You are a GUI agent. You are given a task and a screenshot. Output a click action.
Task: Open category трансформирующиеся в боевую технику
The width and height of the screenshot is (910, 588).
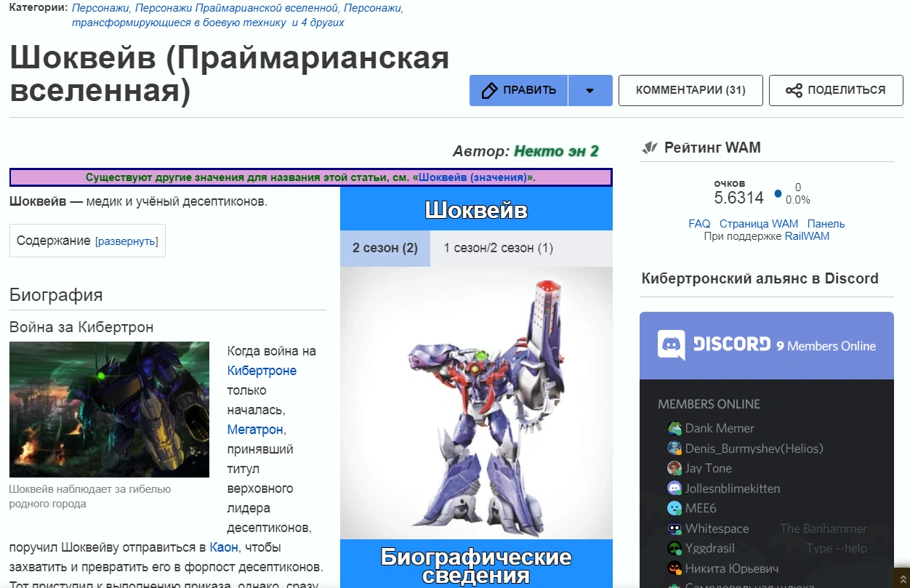179,23
